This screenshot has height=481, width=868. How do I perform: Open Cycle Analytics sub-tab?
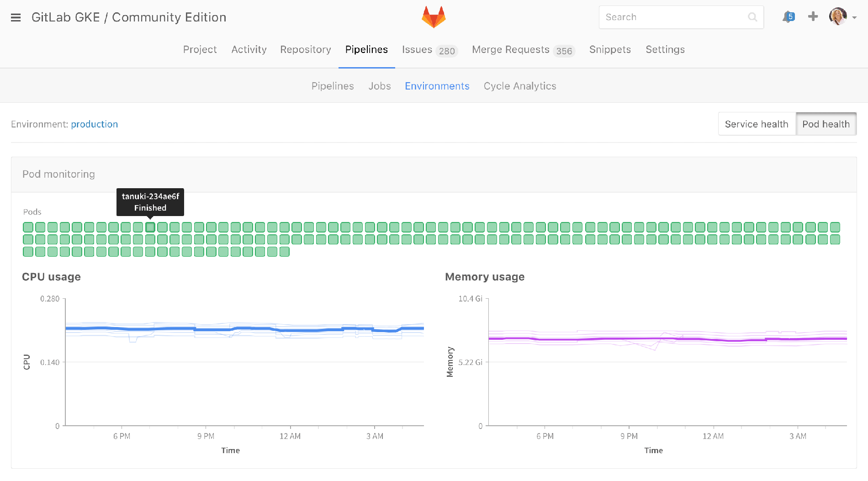click(x=520, y=86)
